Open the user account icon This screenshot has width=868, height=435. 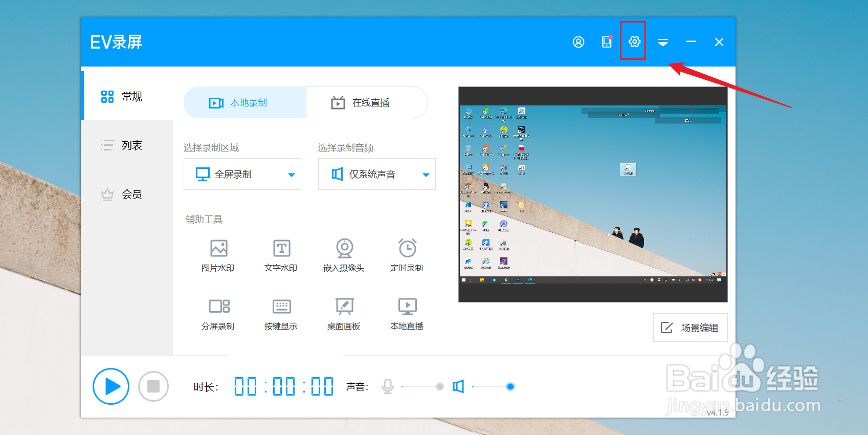[578, 42]
